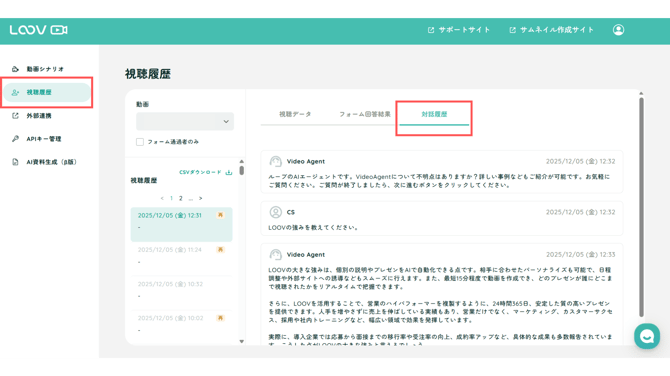Click the 視聴履歴 page heading
The width and height of the screenshot is (670, 376).
click(148, 74)
